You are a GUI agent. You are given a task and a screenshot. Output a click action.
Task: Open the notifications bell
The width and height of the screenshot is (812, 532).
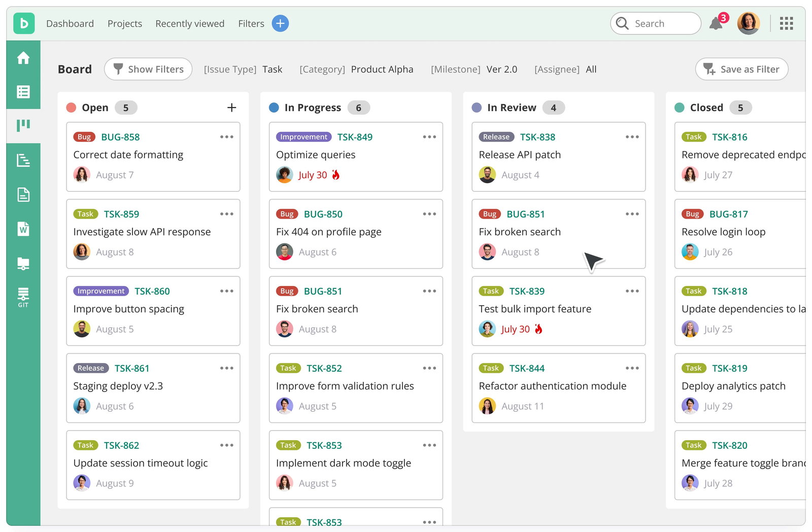[716, 23]
